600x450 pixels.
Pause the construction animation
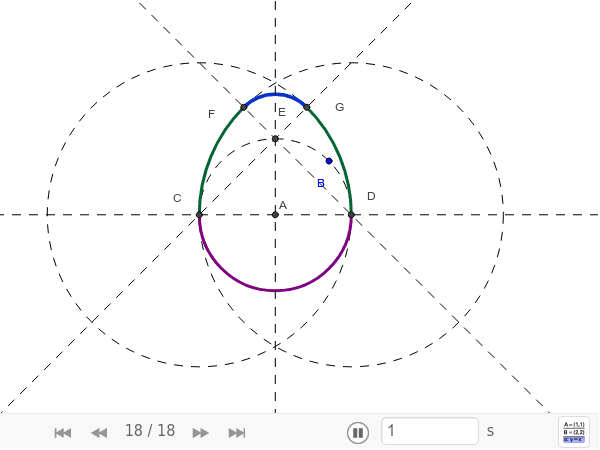click(358, 433)
